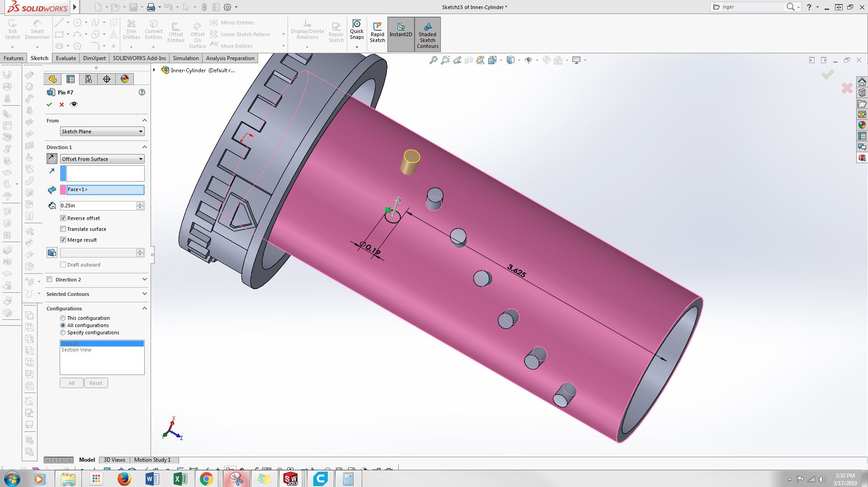868x487 pixels.
Task: Open the SOLIDWORKS Add-Ins tab
Action: click(x=139, y=58)
